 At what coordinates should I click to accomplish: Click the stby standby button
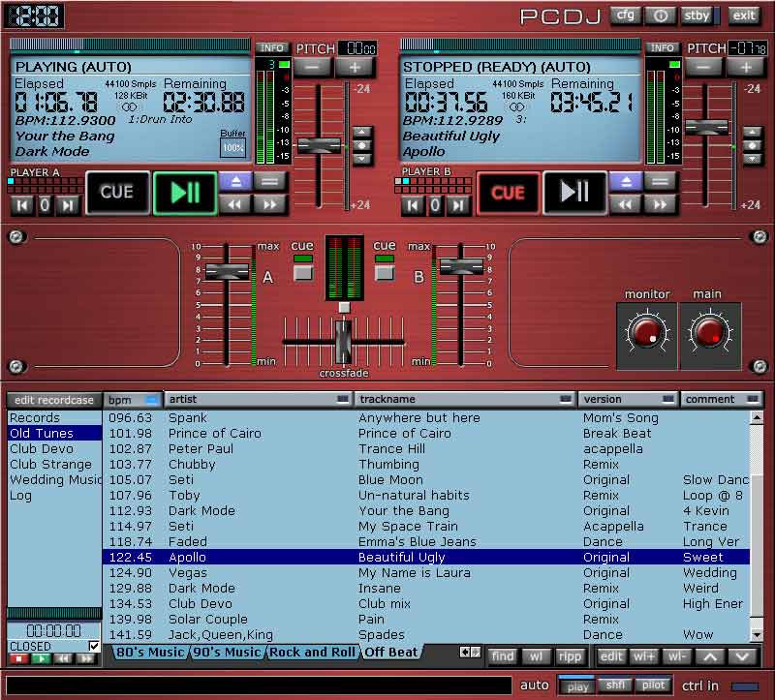click(x=697, y=15)
